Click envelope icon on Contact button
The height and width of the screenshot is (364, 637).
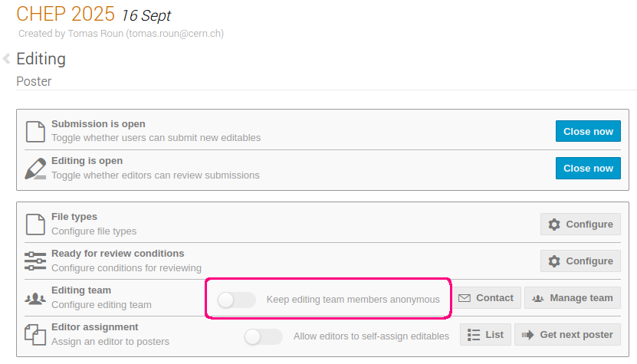(x=465, y=298)
